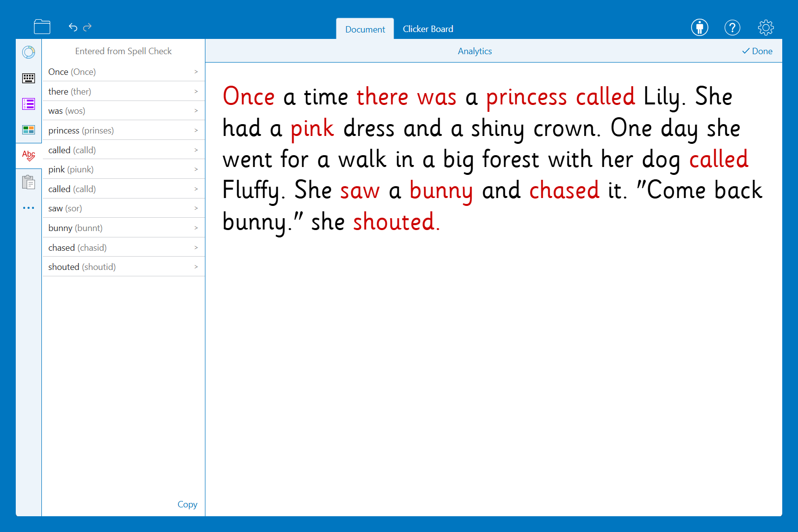Select the 'pink (piunk)' list entry
The image size is (798, 532).
[124, 169]
